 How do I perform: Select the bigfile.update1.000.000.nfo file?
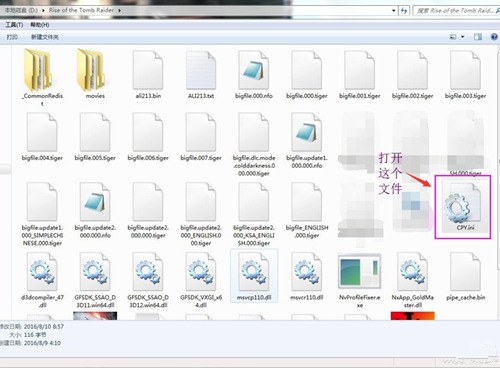307,141
